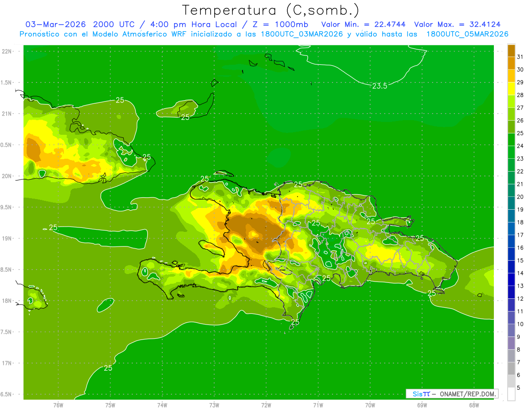Click the "0.5N" latitude axis label
Screen dimensions: 532x411
[x=6, y=145]
